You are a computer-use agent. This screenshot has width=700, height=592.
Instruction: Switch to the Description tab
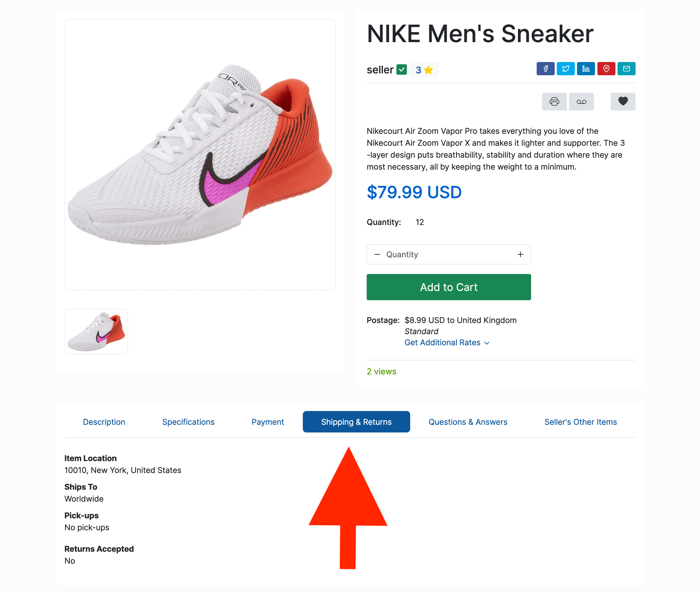pyautogui.click(x=104, y=422)
